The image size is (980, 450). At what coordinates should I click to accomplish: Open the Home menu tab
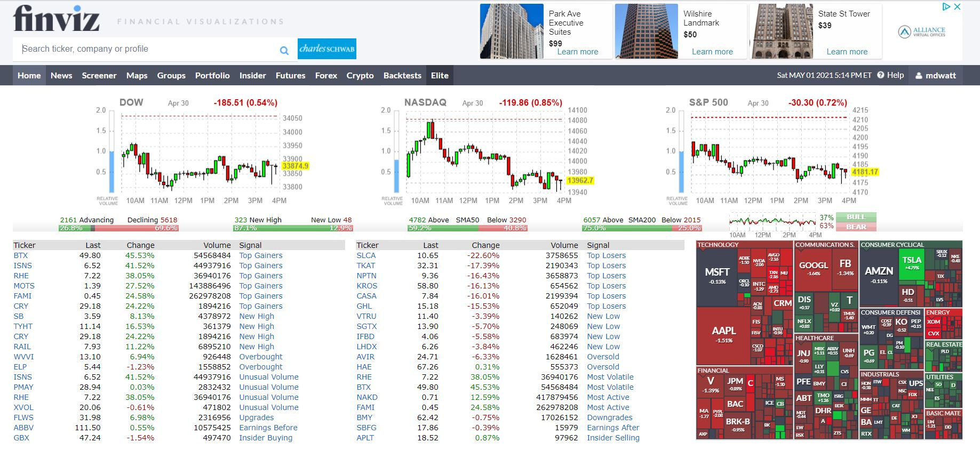[29, 75]
